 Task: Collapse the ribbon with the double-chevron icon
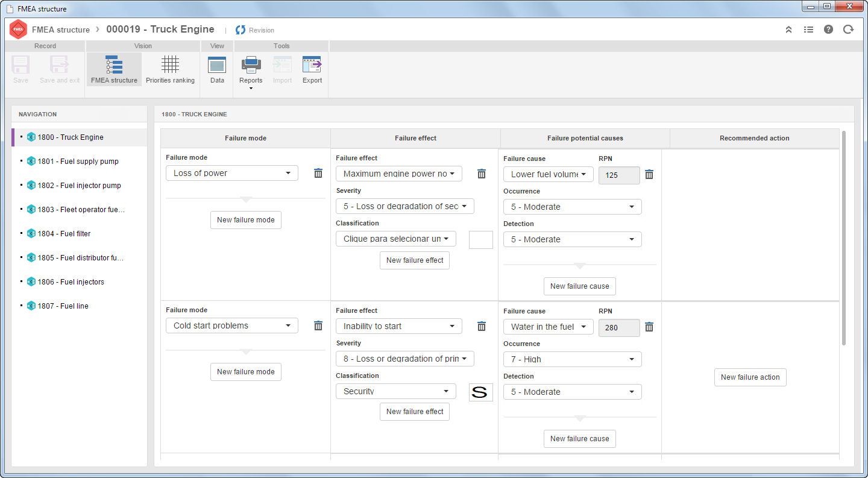point(788,29)
